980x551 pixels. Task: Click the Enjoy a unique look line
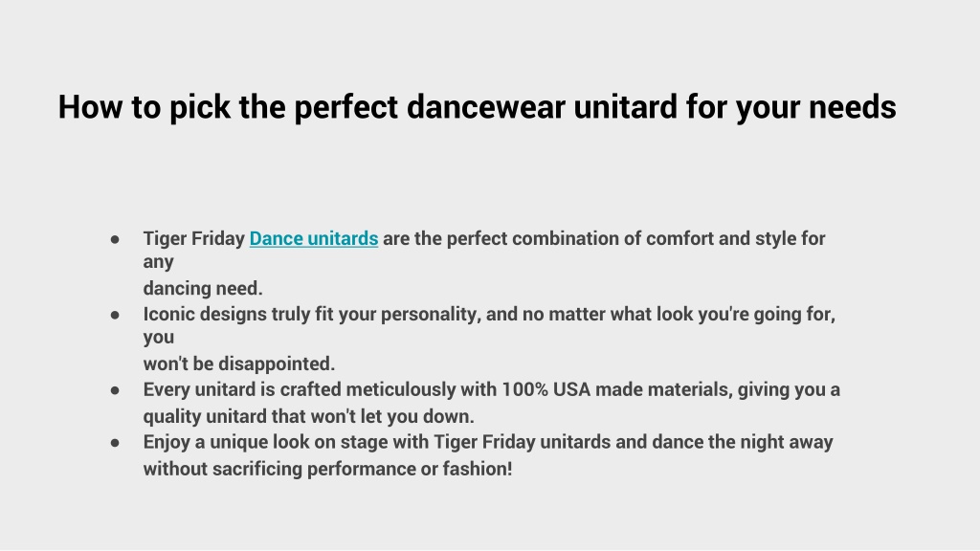point(488,442)
